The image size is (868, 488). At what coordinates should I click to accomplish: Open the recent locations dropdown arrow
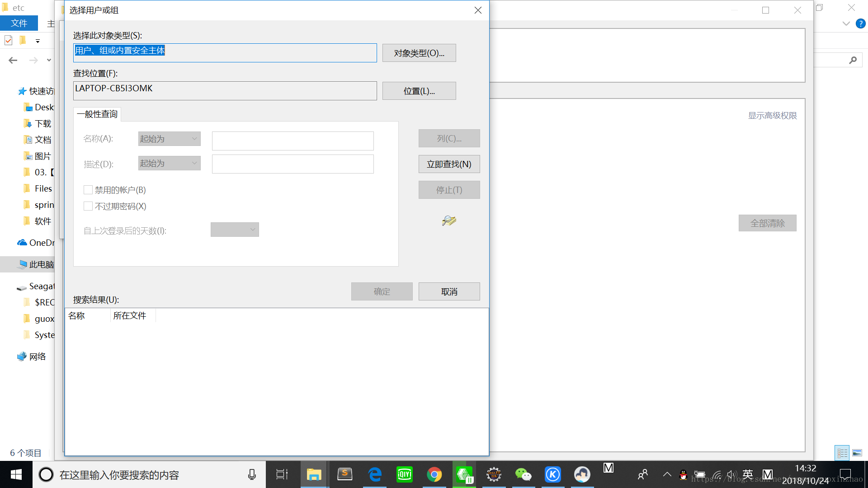[49, 60]
